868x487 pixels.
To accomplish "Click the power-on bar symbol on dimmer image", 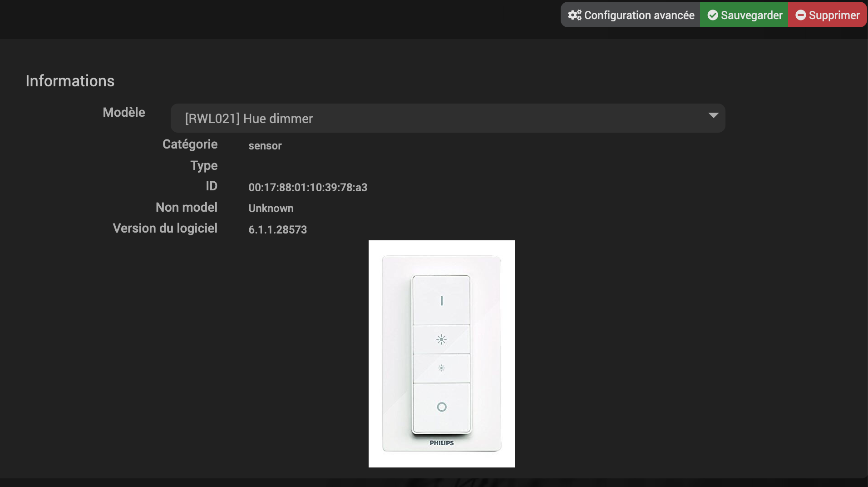I will click(x=442, y=300).
